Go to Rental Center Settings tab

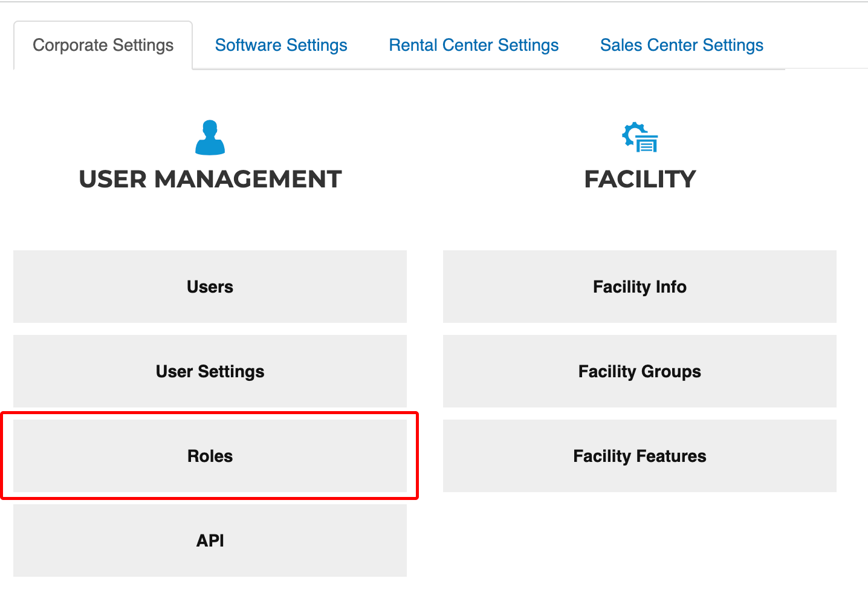click(x=474, y=45)
